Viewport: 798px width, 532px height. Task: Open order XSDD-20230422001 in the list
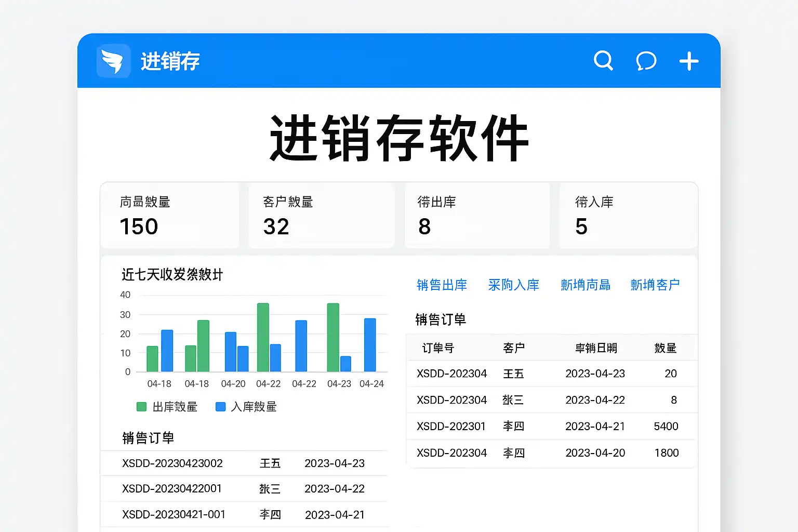[x=172, y=489]
